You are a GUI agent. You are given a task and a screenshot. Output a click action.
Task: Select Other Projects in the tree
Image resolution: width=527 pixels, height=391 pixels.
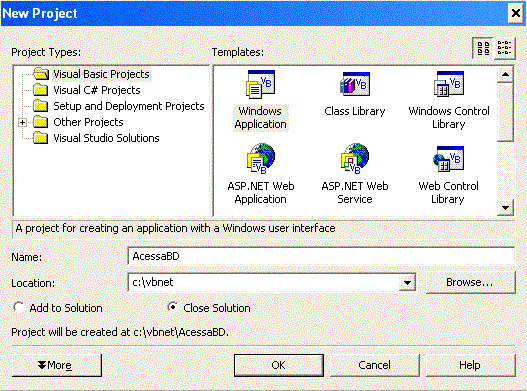pyautogui.click(x=88, y=122)
